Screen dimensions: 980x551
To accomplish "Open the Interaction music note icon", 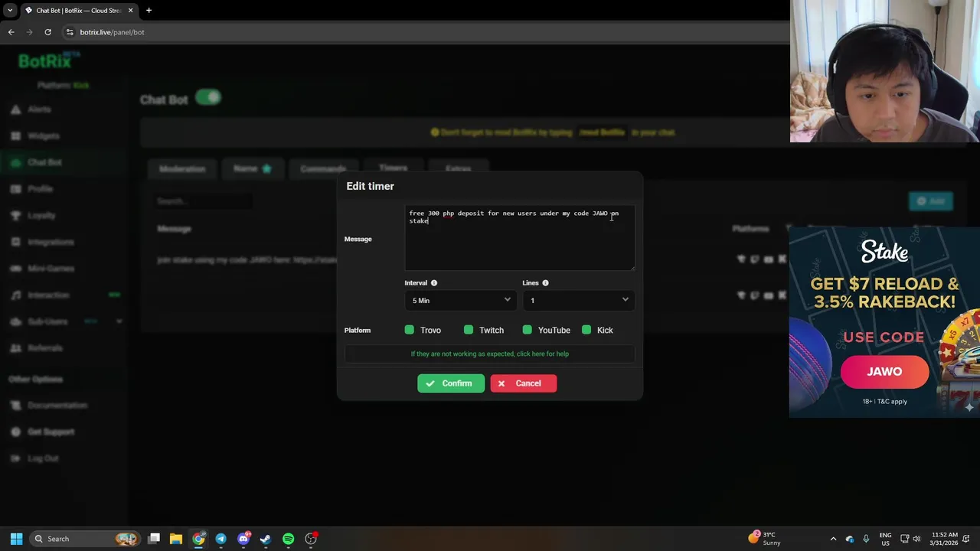I will [x=15, y=295].
